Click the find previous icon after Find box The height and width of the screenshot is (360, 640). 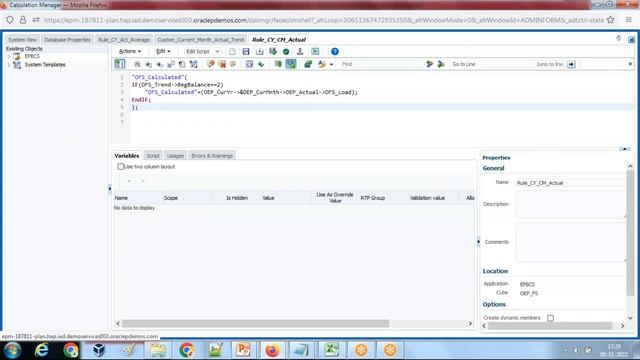(429, 64)
